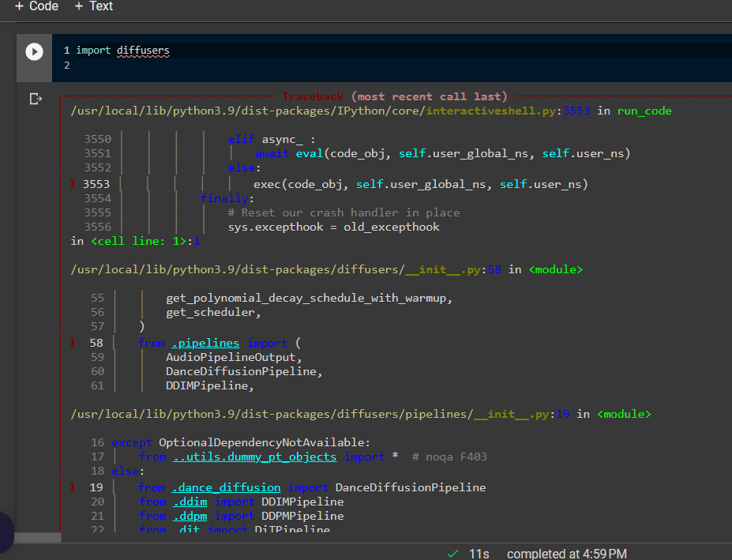Screen dimensions: 732x560
Task: Click the '<cell line: 1>' text
Action: [x=139, y=241]
